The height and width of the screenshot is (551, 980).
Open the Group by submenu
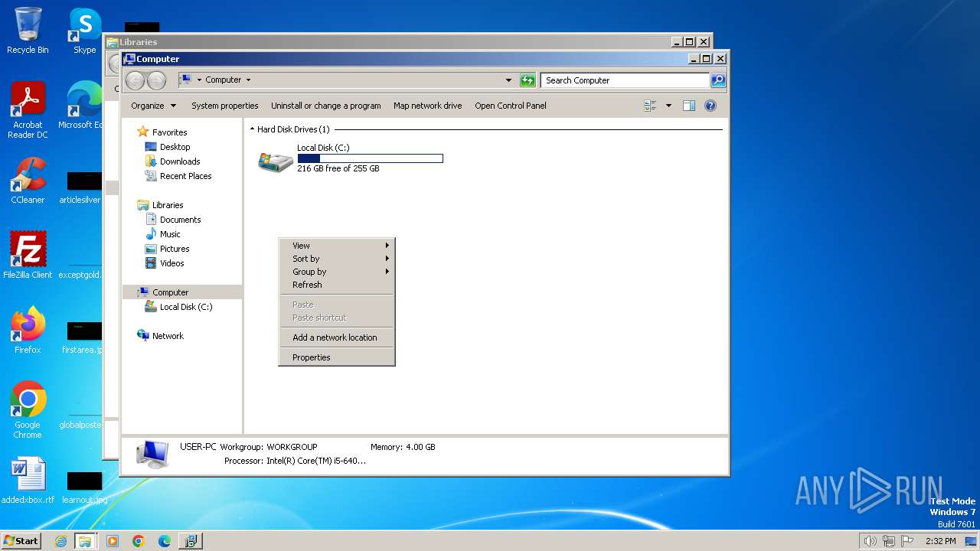(x=337, y=272)
